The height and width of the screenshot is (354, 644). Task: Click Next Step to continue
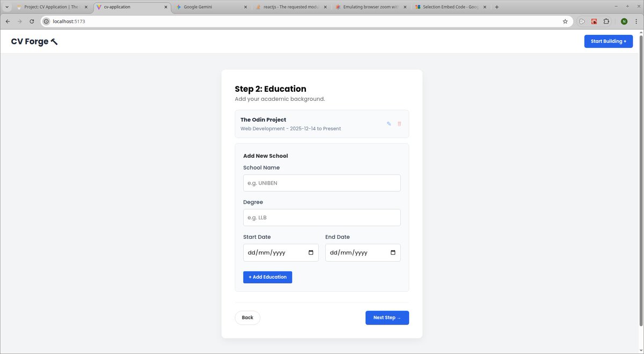point(387,318)
